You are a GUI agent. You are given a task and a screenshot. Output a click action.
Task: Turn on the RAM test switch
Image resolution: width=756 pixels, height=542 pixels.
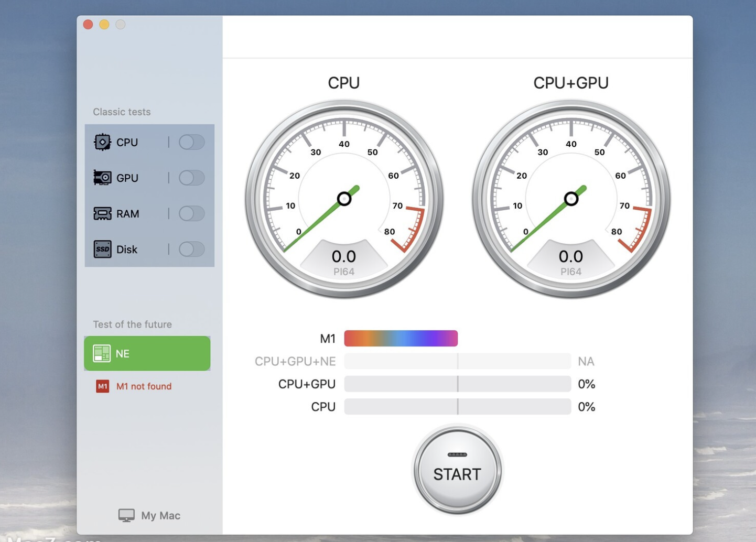[x=191, y=213]
